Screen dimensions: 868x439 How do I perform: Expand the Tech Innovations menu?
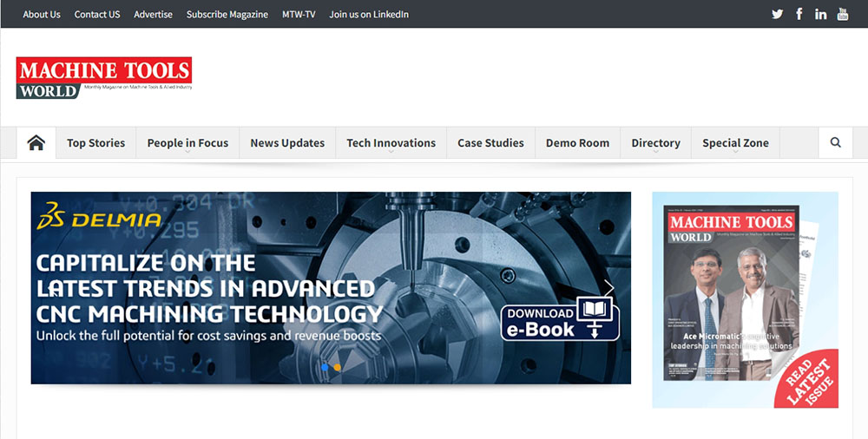(x=391, y=143)
